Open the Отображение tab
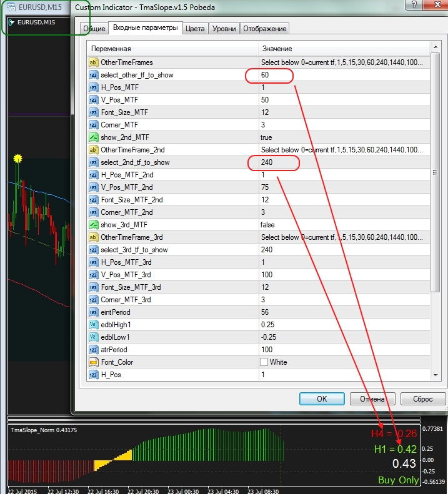448x494 pixels. pos(264,29)
